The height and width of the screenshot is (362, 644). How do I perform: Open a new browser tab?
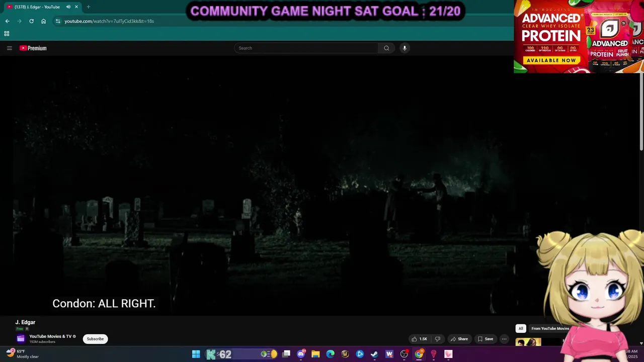pyautogui.click(x=89, y=7)
